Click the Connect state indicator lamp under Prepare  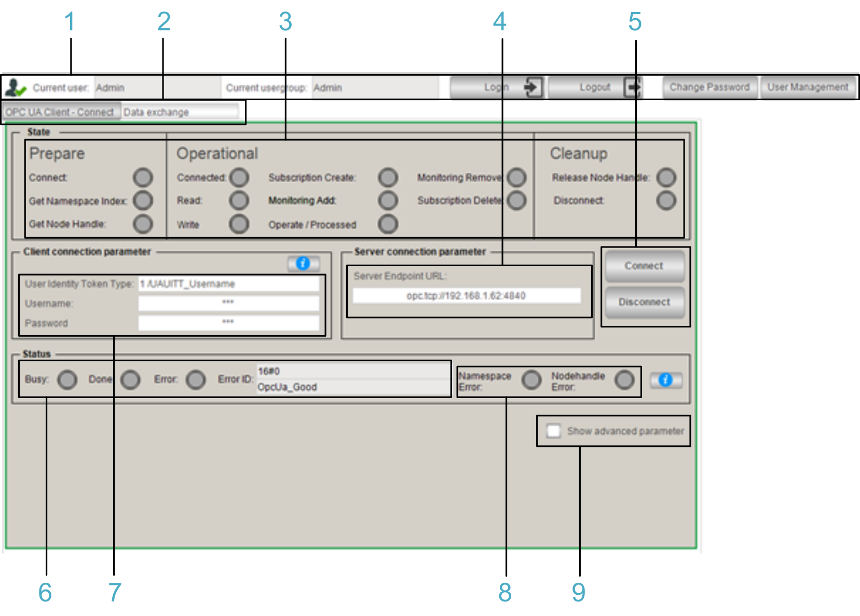[x=143, y=177]
